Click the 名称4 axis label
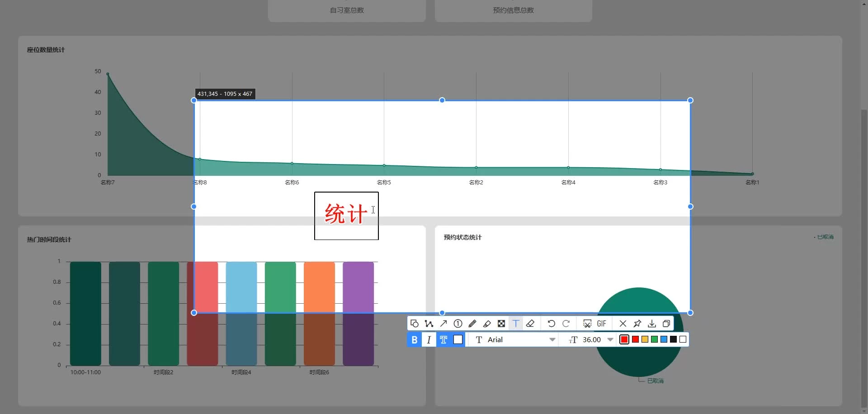Viewport: 868px width, 414px height. (568, 182)
